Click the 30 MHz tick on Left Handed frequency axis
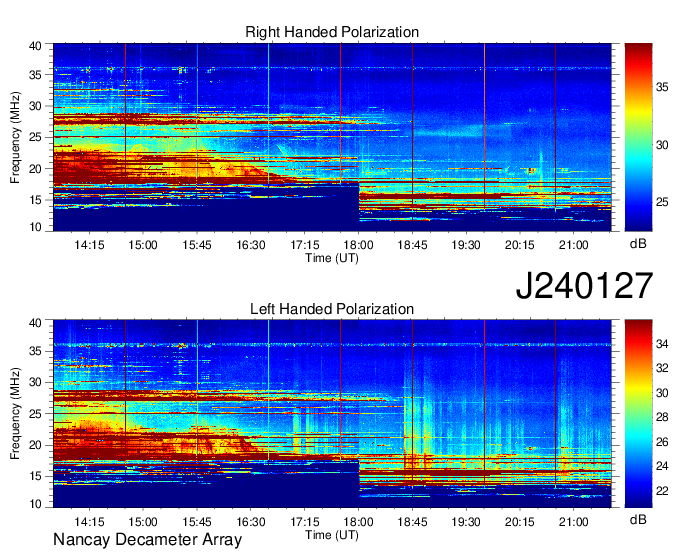This screenshot has height=552, width=680. [x=35, y=382]
